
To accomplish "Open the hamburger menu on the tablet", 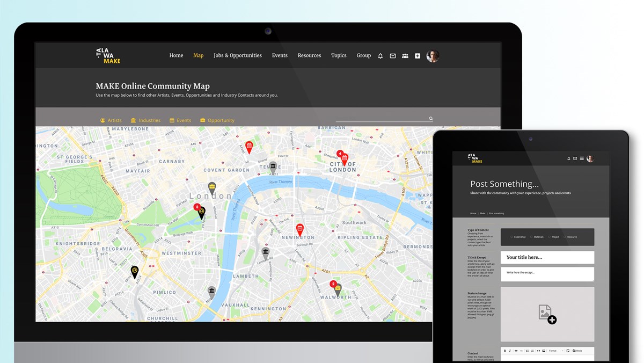I will [x=582, y=158].
